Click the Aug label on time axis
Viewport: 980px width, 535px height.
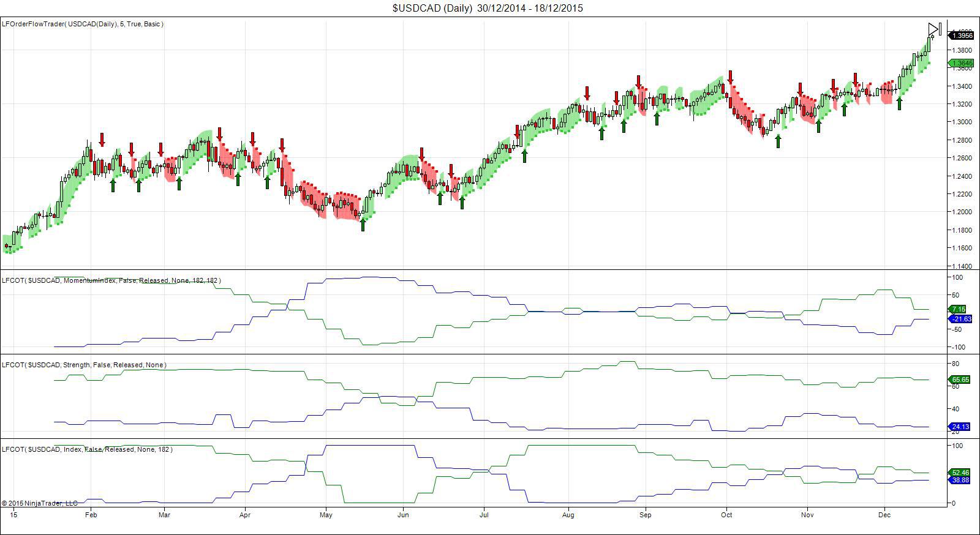click(x=568, y=515)
